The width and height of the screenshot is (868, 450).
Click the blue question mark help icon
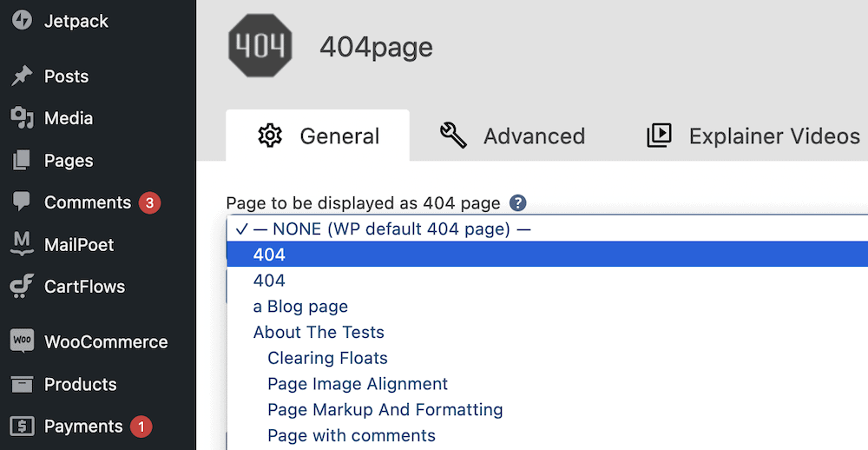click(x=517, y=203)
